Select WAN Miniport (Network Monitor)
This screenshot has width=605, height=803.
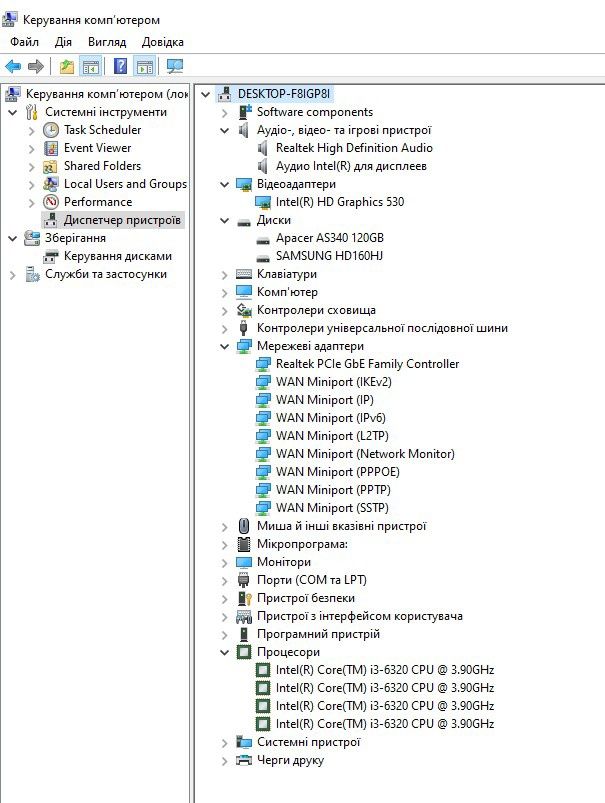(365, 454)
